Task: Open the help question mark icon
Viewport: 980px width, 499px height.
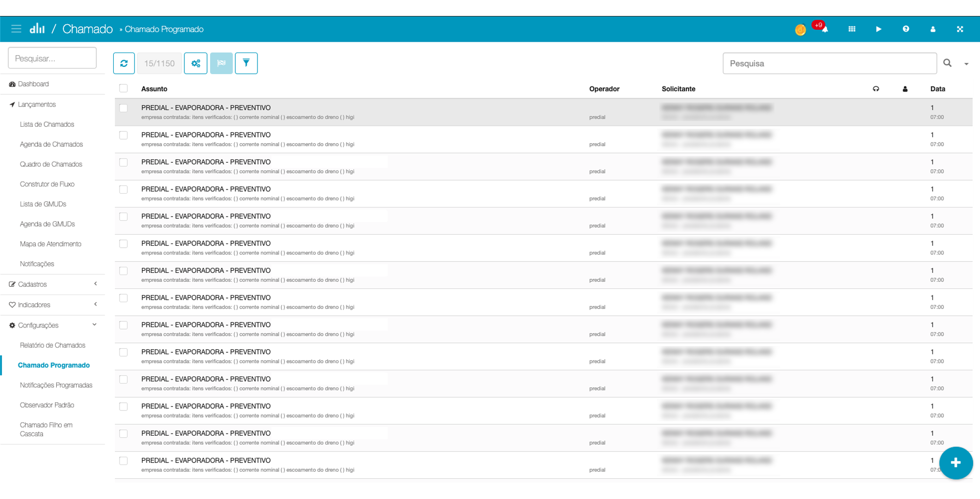Action: coord(906,29)
